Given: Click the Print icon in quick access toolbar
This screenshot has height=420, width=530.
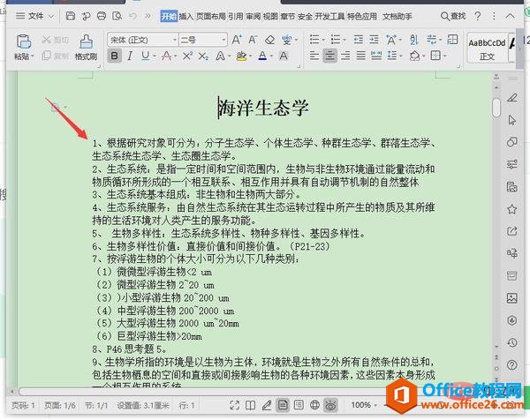Looking at the screenshot, I should pos(102,16).
